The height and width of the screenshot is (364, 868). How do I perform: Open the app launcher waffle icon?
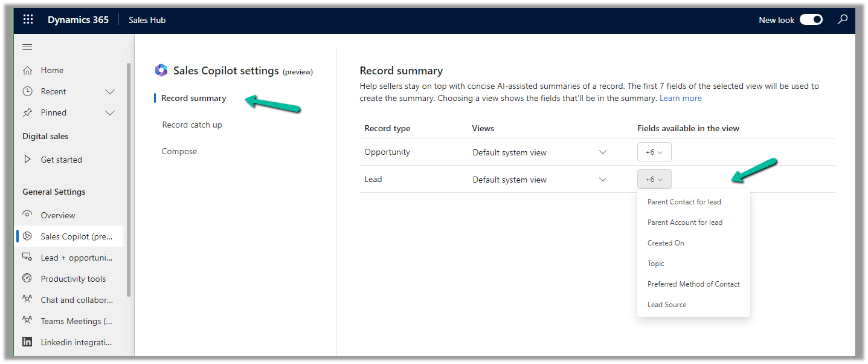(28, 20)
